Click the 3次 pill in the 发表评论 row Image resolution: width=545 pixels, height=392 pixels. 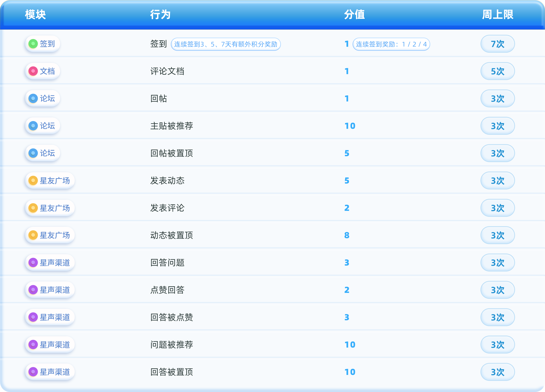498,208
